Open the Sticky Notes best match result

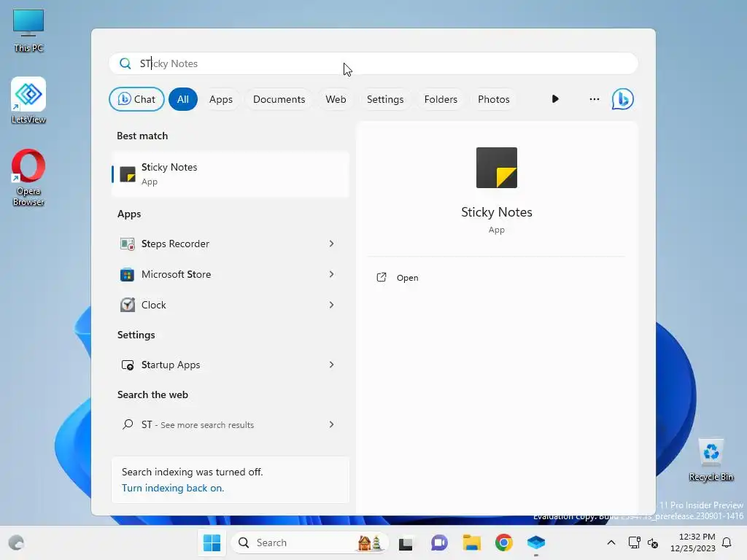pyautogui.click(x=231, y=174)
